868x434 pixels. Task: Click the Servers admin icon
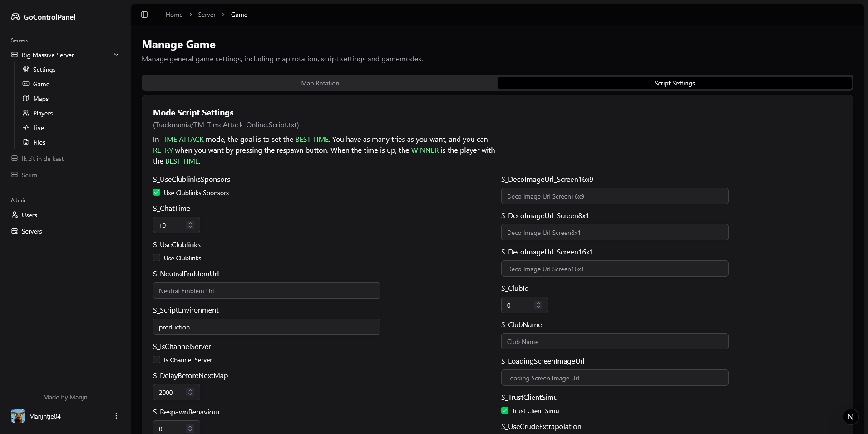15,231
